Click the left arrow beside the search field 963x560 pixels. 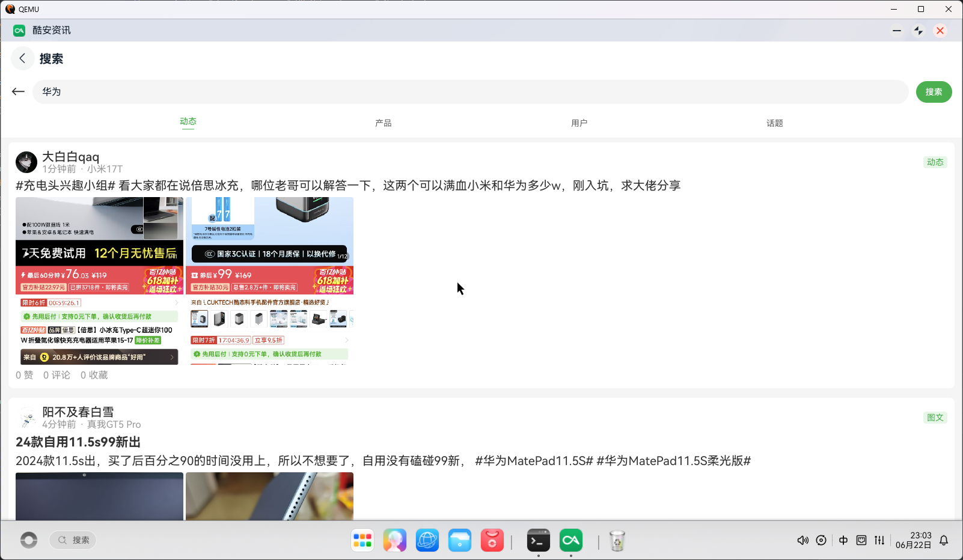click(18, 91)
